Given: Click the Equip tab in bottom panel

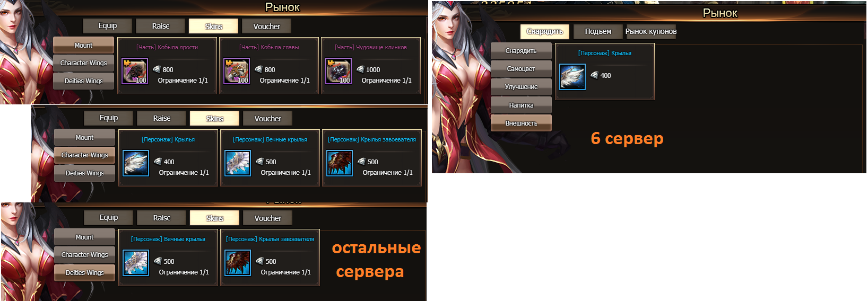Looking at the screenshot, I should point(109,218).
